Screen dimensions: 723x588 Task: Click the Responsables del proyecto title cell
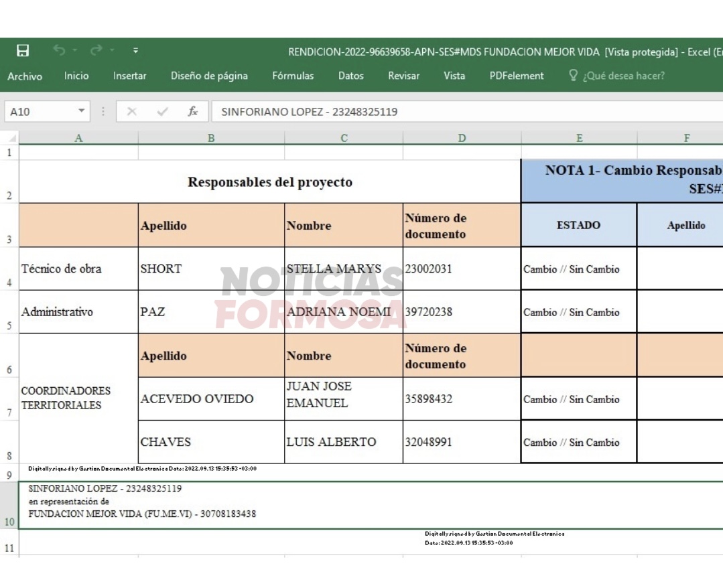pyautogui.click(x=270, y=181)
